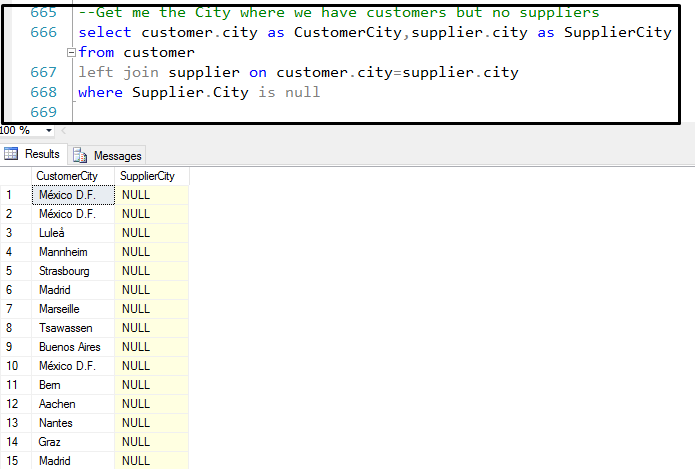This screenshot has width=695, height=469.
Task: Select row 1 México D.F. cell
Action: (73, 195)
